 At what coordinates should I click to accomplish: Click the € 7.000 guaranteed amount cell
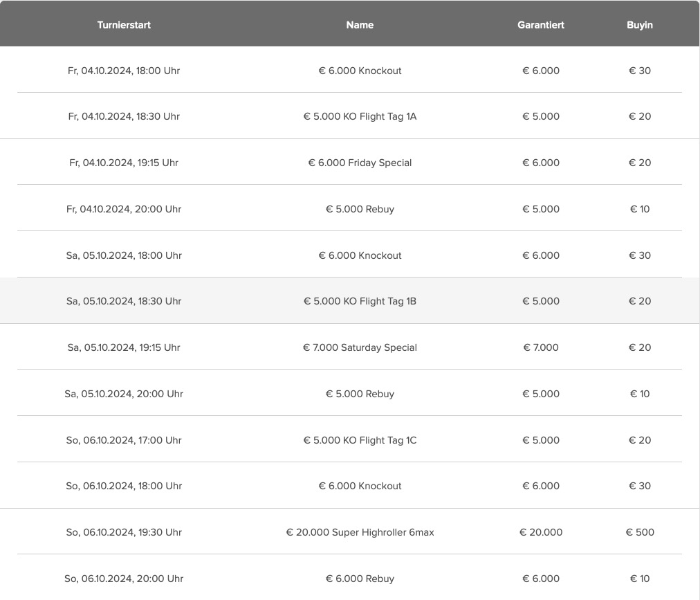pyautogui.click(x=541, y=347)
